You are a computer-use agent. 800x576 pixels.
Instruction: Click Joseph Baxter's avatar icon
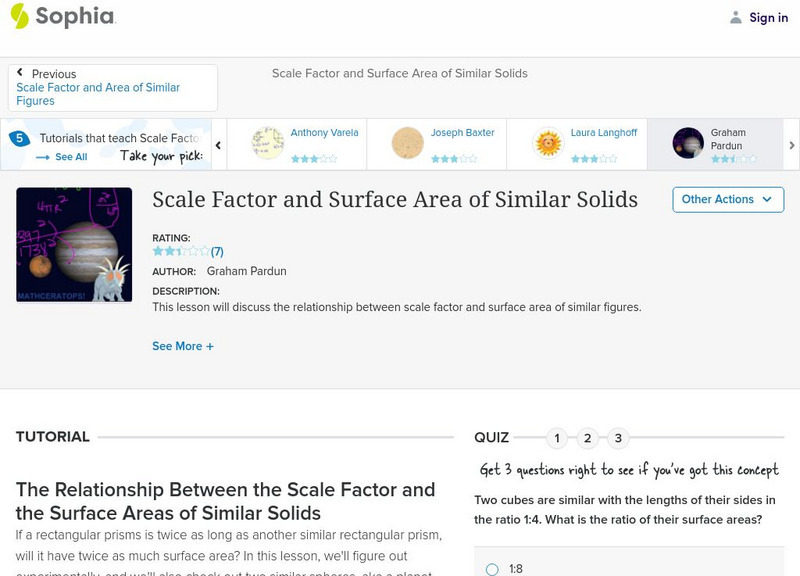tap(408, 143)
